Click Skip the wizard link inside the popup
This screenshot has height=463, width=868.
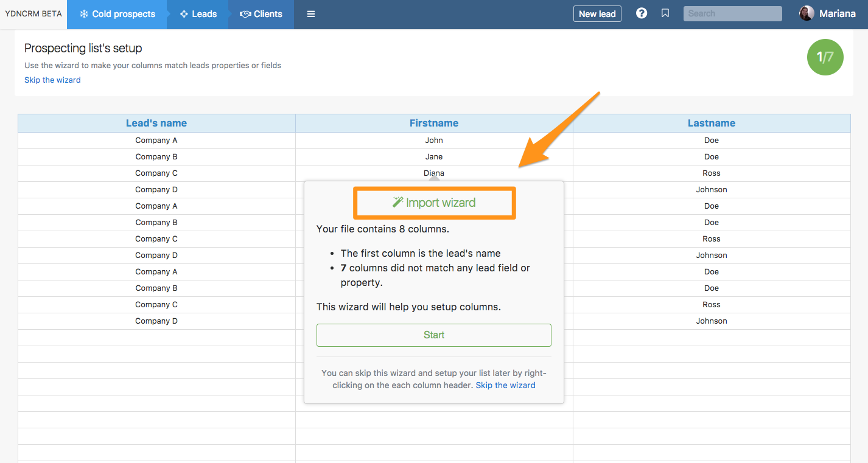[x=505, y=385]
